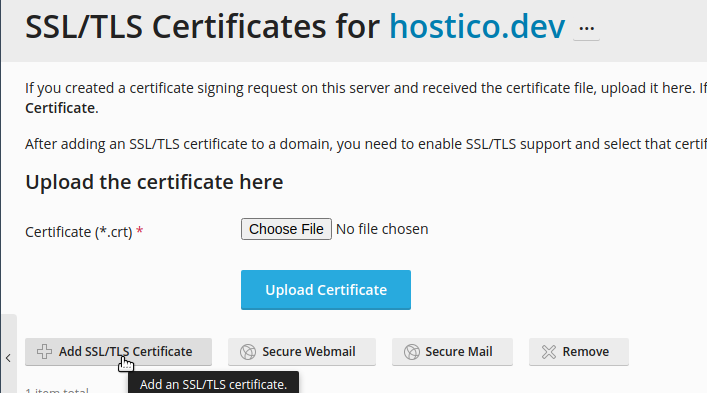
Task: Collapse the sidebar with the left chevron
Action: [x=9, y=358]
